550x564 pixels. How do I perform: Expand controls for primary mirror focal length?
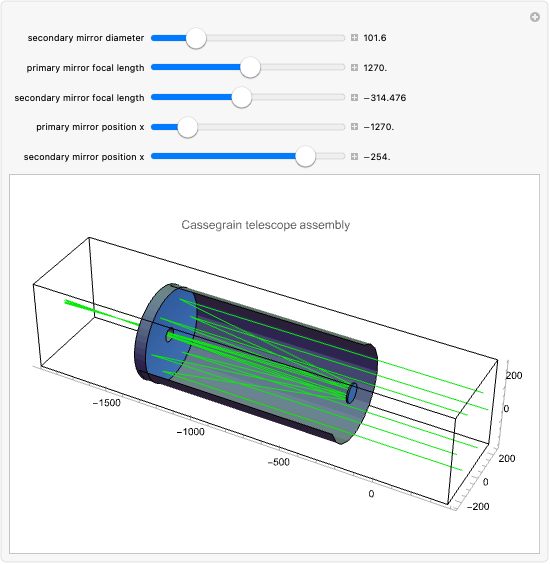point(354,68)
